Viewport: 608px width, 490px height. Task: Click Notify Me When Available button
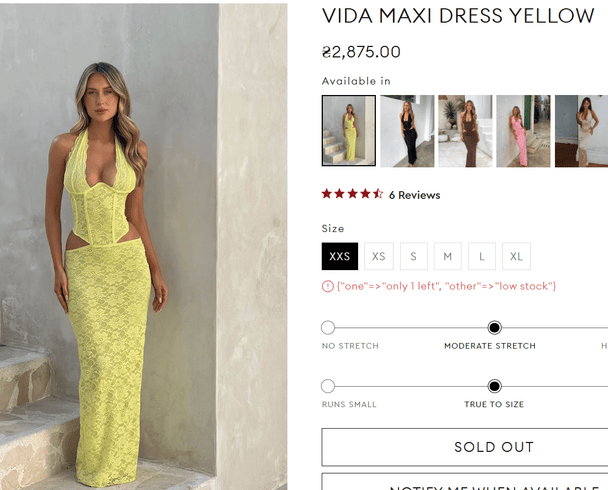click(x=465, y=481)
